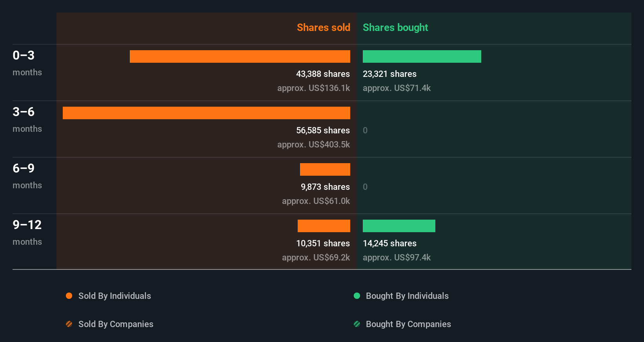Click the 6–9 months row label
644x342 pixels.
(x=27, y=176)
